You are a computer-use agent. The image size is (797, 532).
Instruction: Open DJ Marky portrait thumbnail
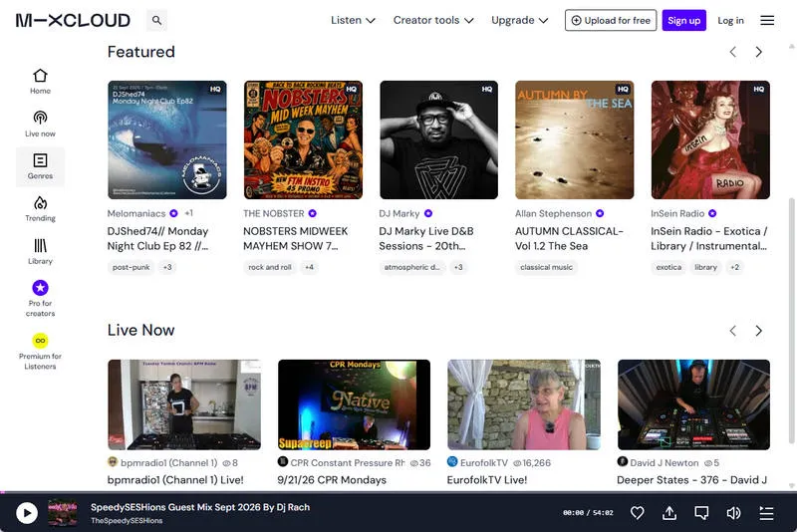click(438, 139)
